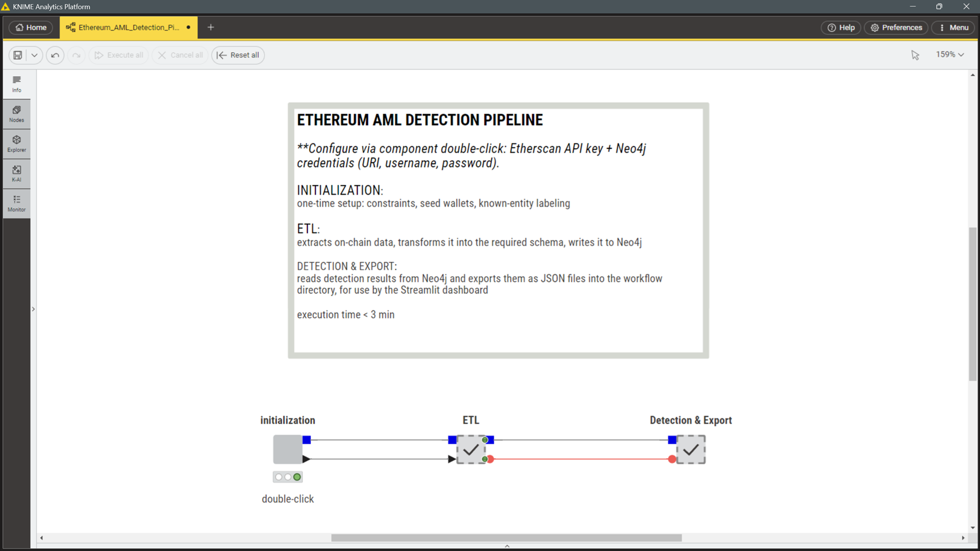Viewport: 980px width, 551px height.
Task: Click the horizontal canvas scrollbar thumb
Action: coord(506,538)
